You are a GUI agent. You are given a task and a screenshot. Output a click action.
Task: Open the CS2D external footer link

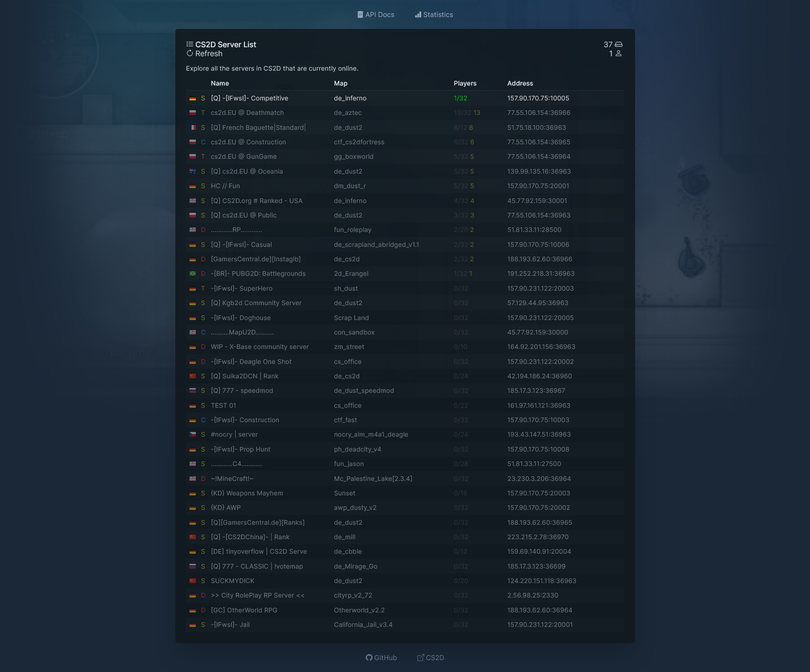(430, 658)
